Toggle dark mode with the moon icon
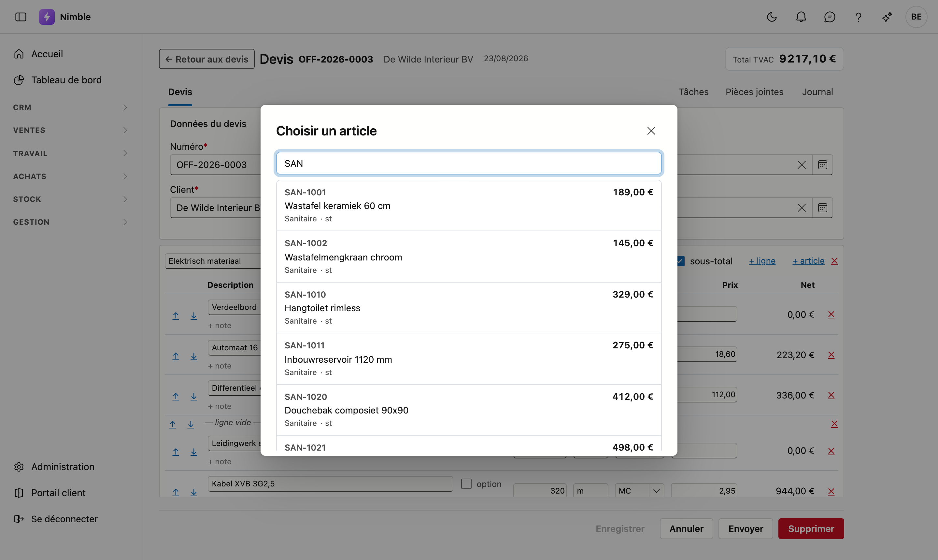Viewport: 938px width, 560px height. click(772, 17)
